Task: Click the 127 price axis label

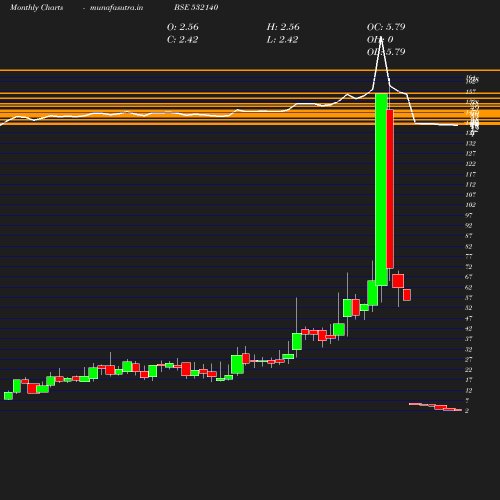Action: point(470,154)
